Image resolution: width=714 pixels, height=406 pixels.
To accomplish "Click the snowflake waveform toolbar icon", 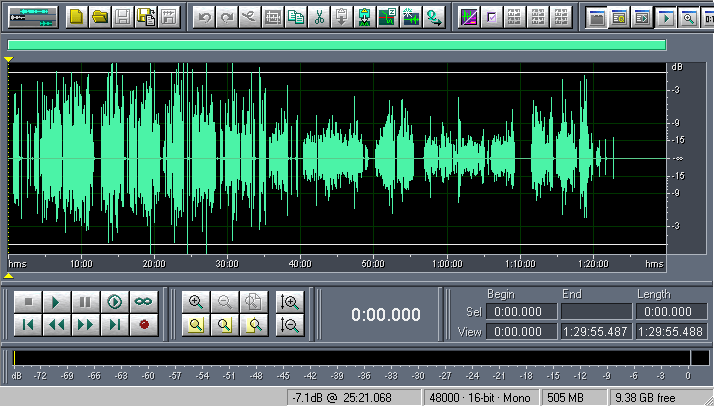I will pos(411,17).
